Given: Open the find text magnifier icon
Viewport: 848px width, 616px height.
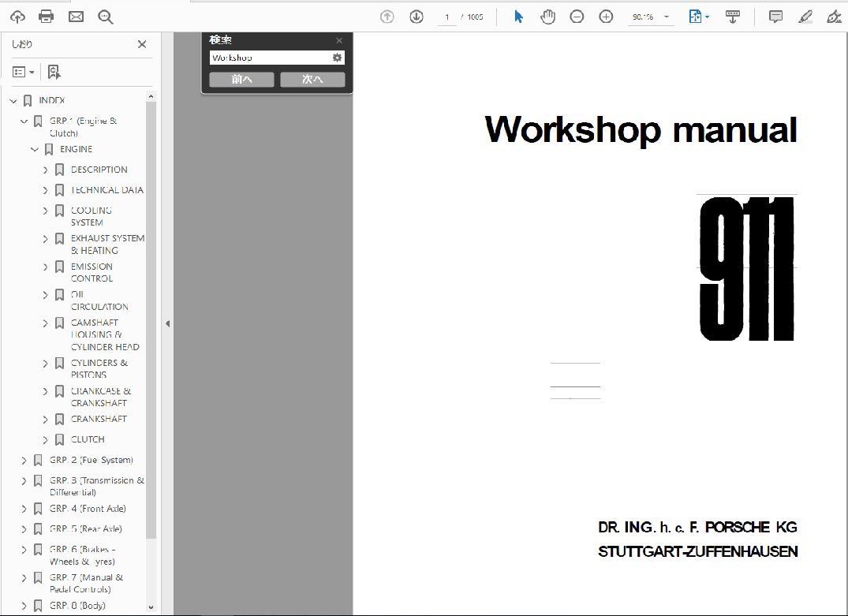Looking at the screenshot, I should (x=106, y=17).
